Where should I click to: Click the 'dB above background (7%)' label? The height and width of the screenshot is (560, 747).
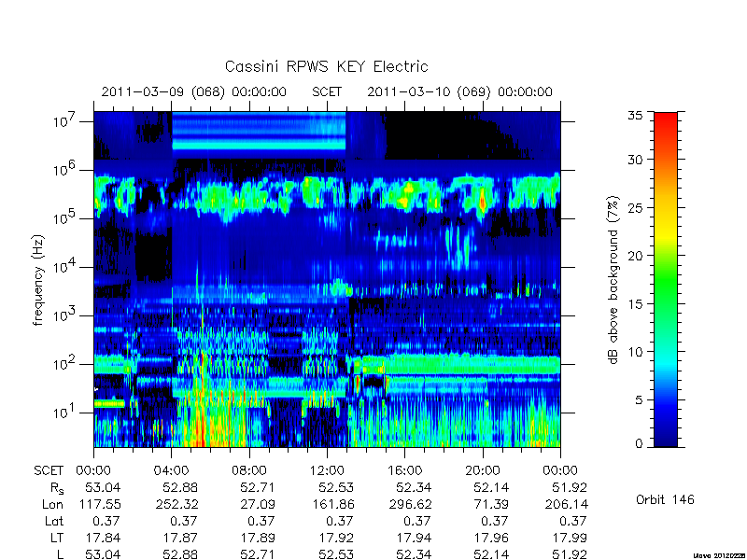[613, 281]
